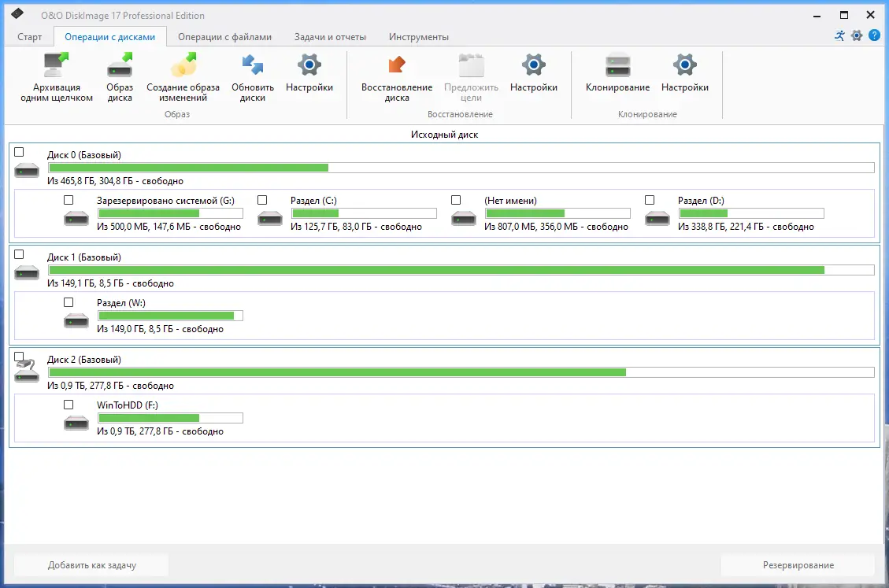Click the Добавить как задачу button
This screenshot has height=588, width=889.
(92, 565)
